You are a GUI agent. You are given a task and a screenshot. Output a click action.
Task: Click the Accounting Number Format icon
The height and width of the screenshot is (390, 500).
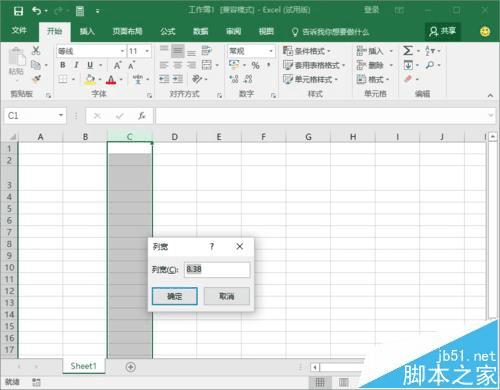pyautogui.click(x=234, y=65)
